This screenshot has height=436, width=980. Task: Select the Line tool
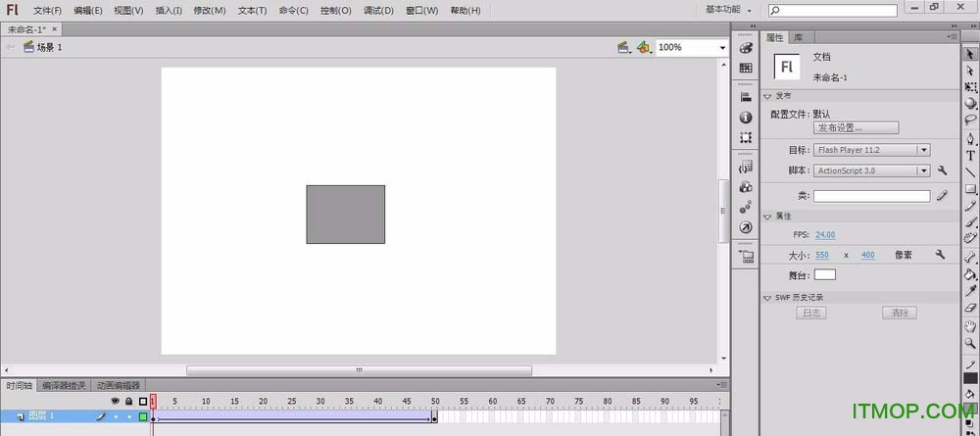970,171
